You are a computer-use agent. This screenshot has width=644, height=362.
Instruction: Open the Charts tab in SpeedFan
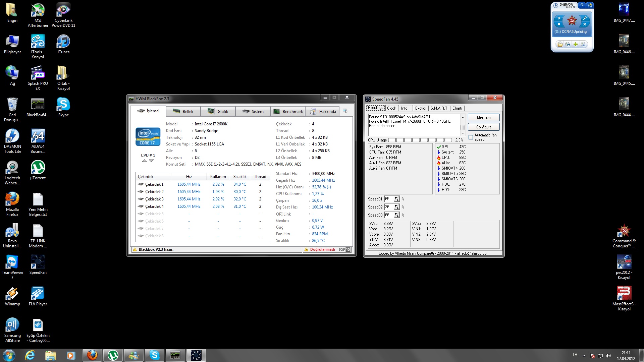(x=457, y=108)
